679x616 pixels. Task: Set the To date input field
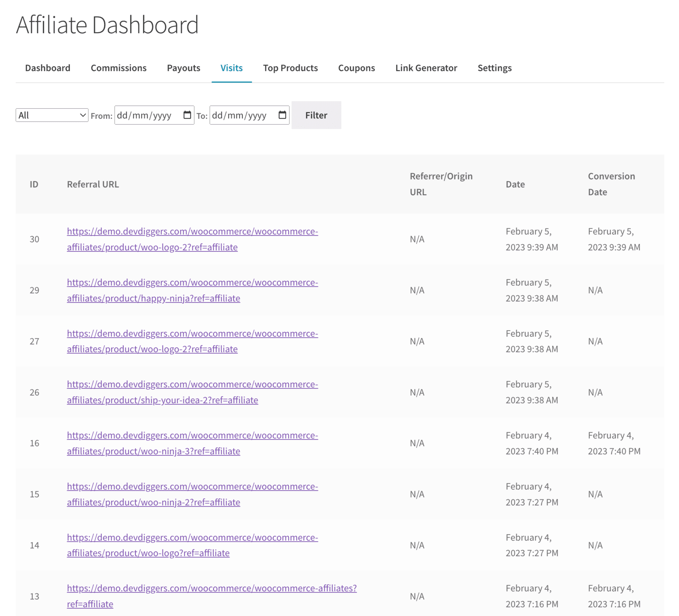point(249,115)
